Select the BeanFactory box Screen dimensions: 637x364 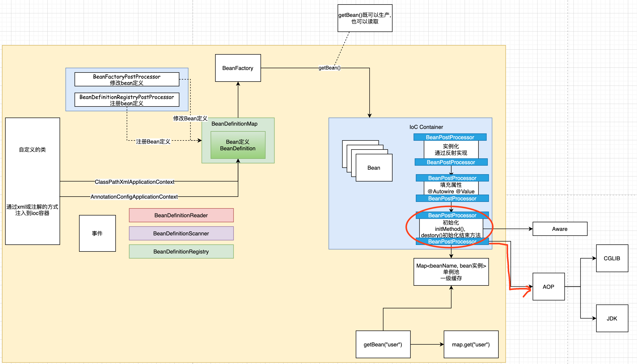pyautogui.click(x=238, y=68)
